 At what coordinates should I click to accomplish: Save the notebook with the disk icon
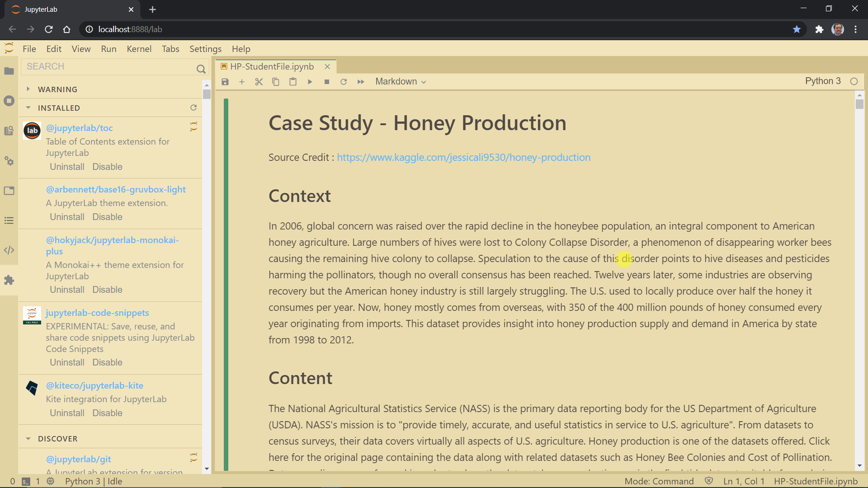pyautogui.click(x=225, y=82)
